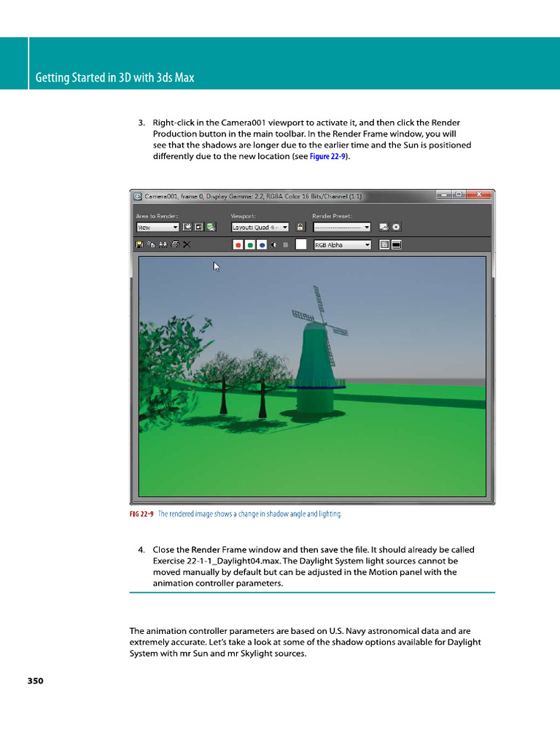Click the Auto Region Selected icon

199,227
